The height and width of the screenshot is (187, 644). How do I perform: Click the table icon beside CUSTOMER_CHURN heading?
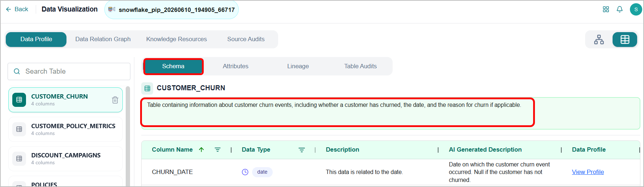pos(147,88)
